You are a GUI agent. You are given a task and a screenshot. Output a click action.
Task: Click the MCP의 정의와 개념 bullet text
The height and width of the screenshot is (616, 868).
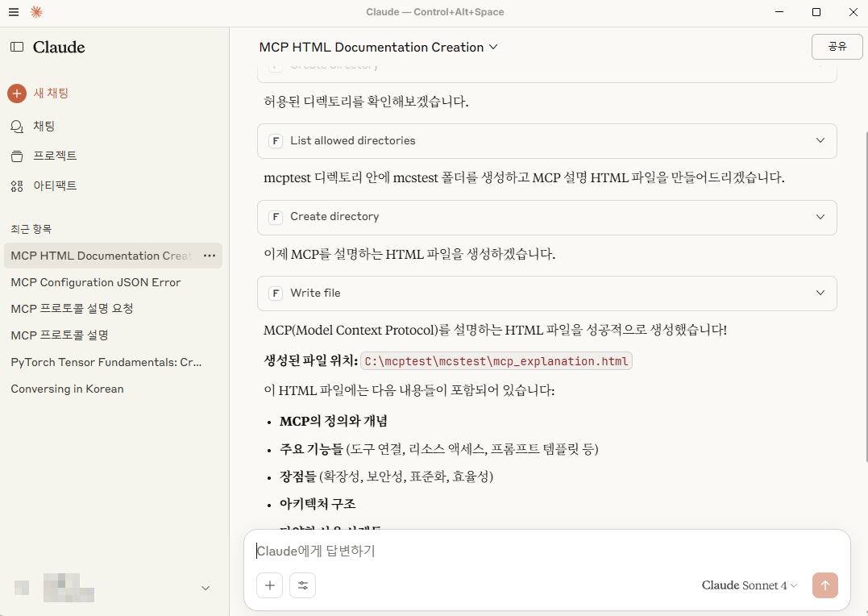pos(333,421)
